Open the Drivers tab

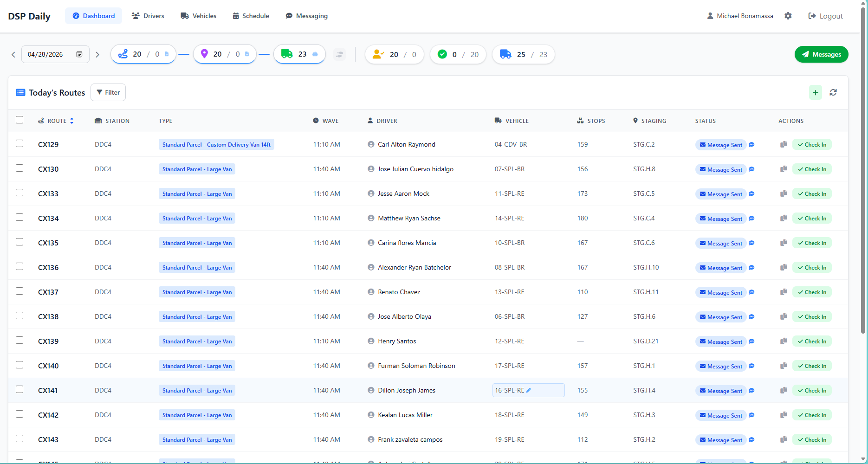tap(148, 16)
